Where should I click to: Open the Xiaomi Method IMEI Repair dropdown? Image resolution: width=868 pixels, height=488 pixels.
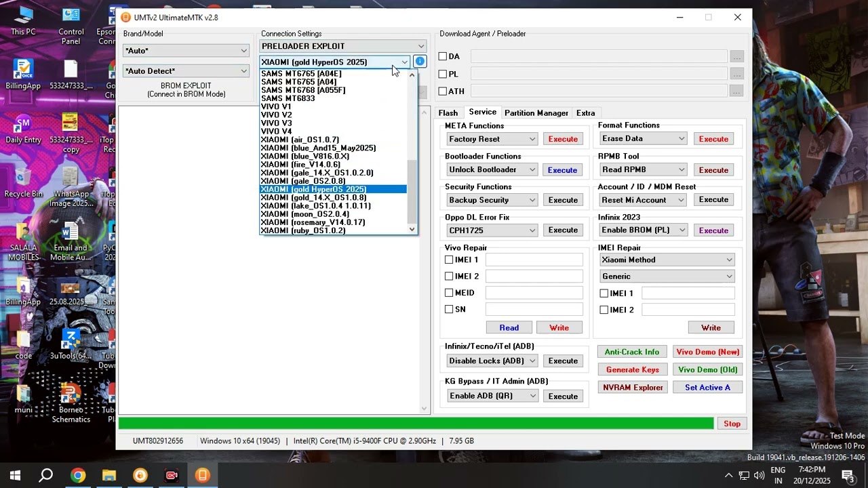667,260
